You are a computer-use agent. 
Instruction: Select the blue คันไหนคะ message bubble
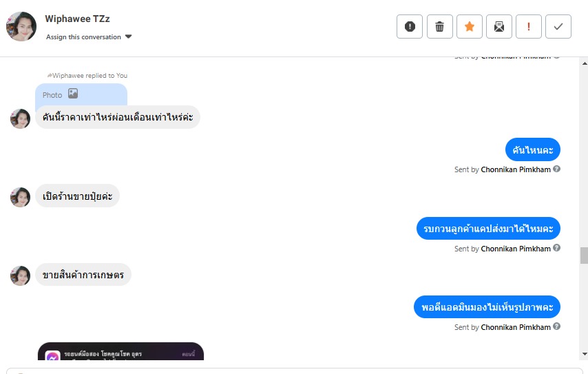(532, 149)
